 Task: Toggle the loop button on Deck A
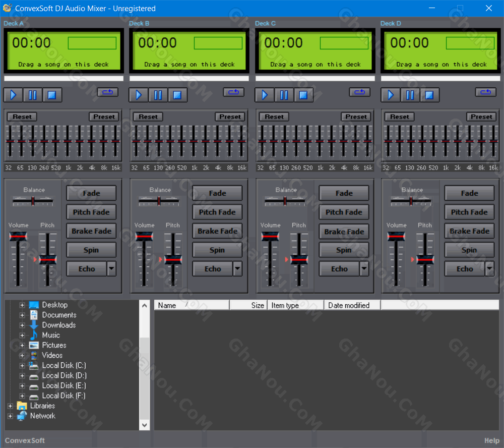click(108, 92)
